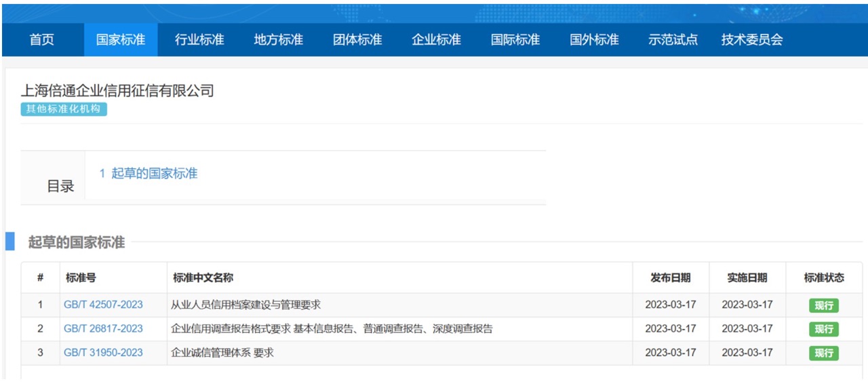The width and height of the screenshot is (868, 386).
Task: Click the 目录 label
Action: (x=60, y=186)
